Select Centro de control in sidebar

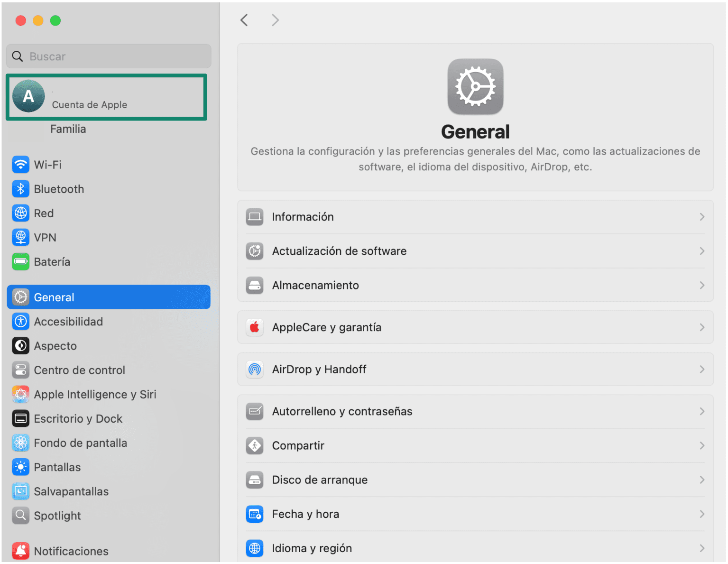(79, 370)
